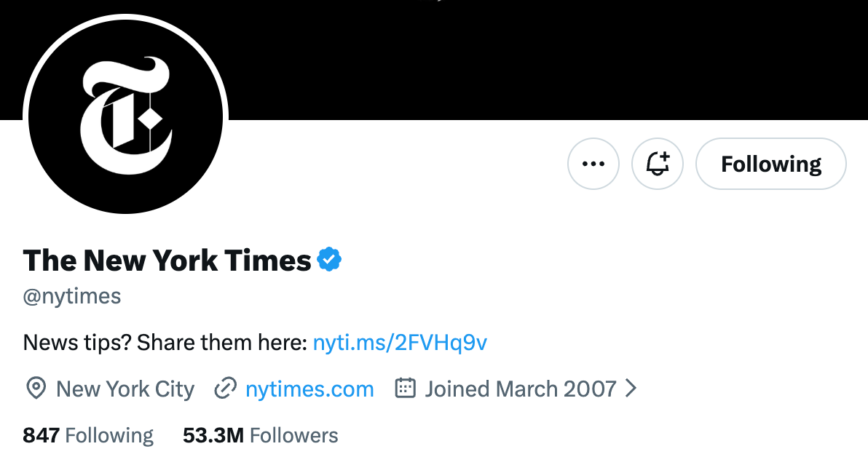Click the news tips bio text
Viewport: 868px width, 457px height.
tap(164, 342)
